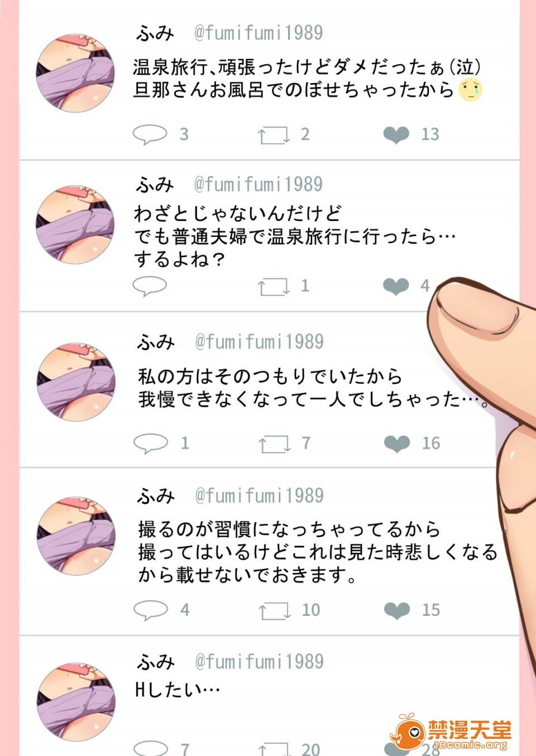The width and height of the screenshot is (536, 756).
Task: Open the Hしたい… post text
Action: tap(178, 690)
